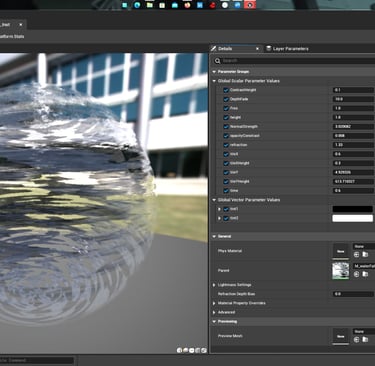Toggle the DepthFade parameter checkbox
The image size is (375, 366).
pyautogui.click(x=226, y=99)
